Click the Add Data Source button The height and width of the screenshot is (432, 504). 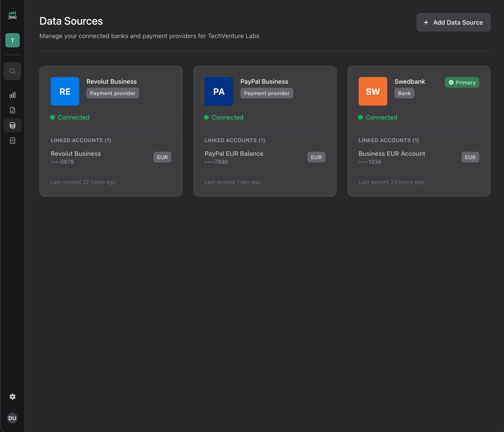click(453, 22)
